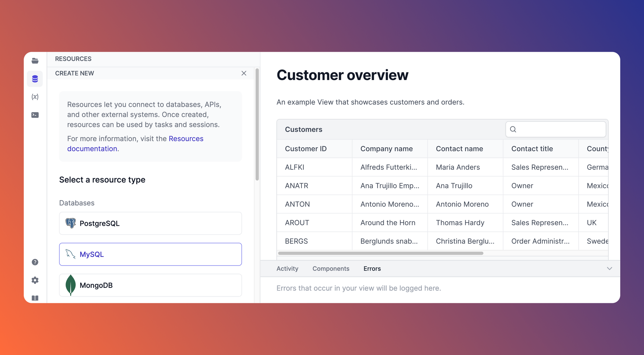Click the Contact title column header
The width and height of the screenshot is (644, 355).
tap(541, 149)
